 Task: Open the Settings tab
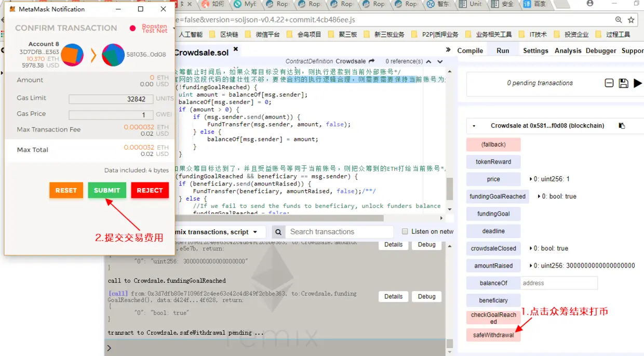point(535,50)
